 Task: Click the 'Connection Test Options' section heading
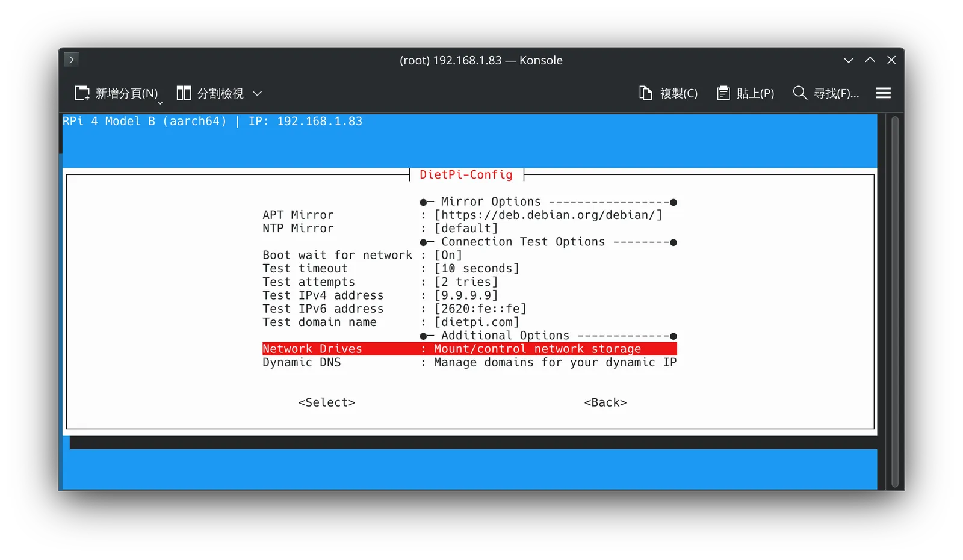coord(523,242)
